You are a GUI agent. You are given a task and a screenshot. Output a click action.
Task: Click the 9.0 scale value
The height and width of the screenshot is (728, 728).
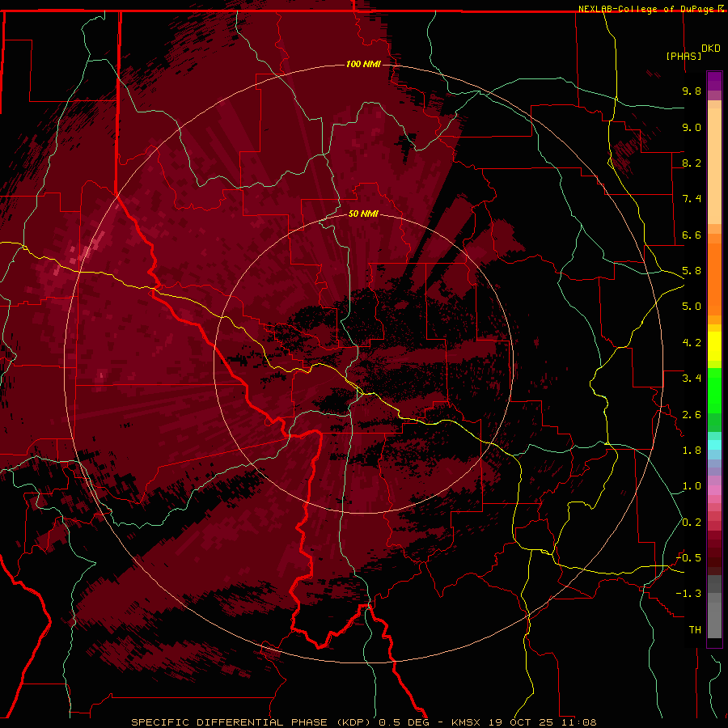(692, 127)
